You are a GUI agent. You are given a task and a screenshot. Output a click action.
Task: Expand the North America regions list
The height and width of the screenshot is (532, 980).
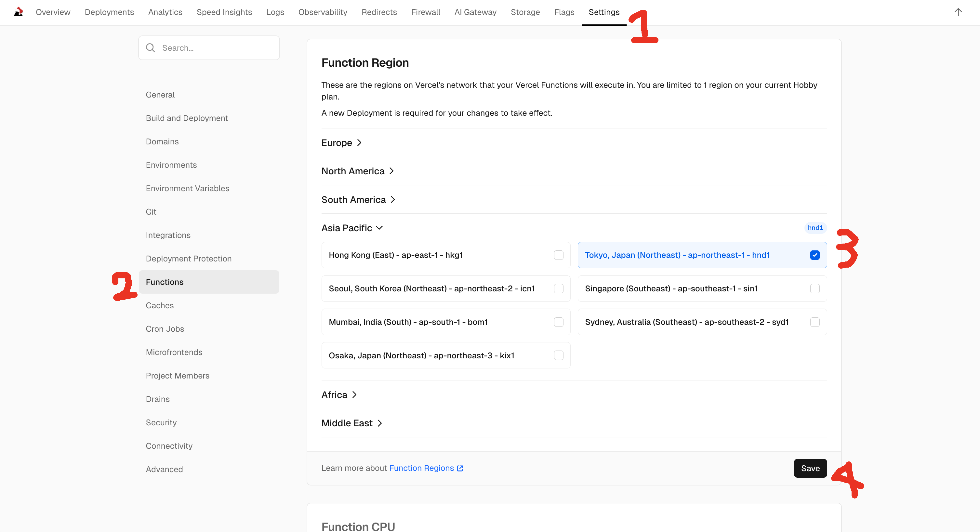pos(357,171)
